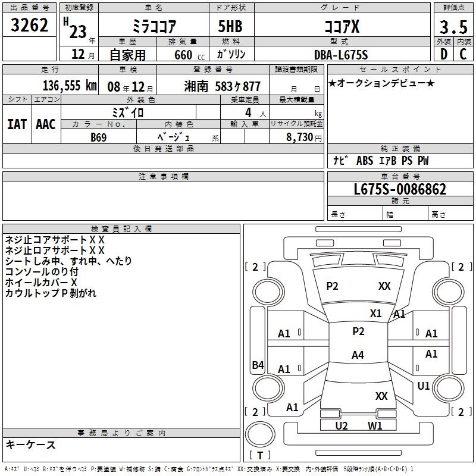Click the キーケース note in office notice
Image resolution: width=476 pixels, height=476 pixels.
[30, 444]
